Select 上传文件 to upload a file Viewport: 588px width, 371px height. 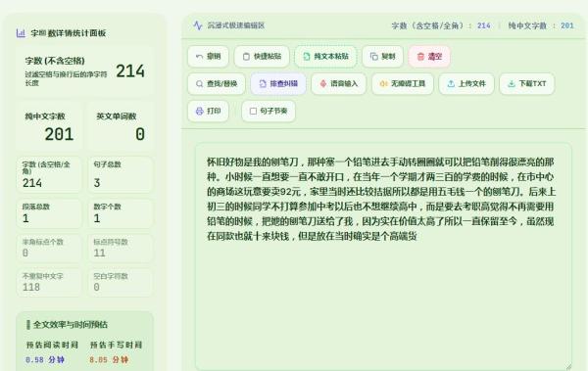[466, 83]
